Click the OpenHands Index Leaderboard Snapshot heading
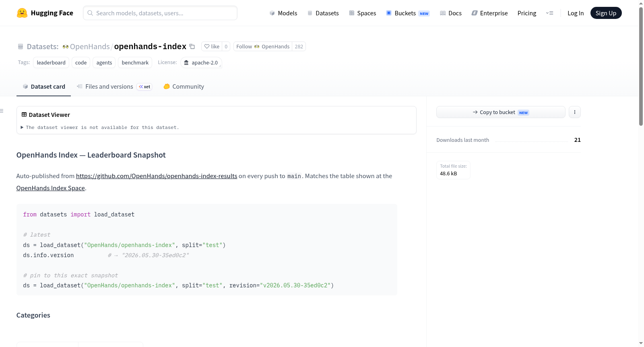 point(91,155)
